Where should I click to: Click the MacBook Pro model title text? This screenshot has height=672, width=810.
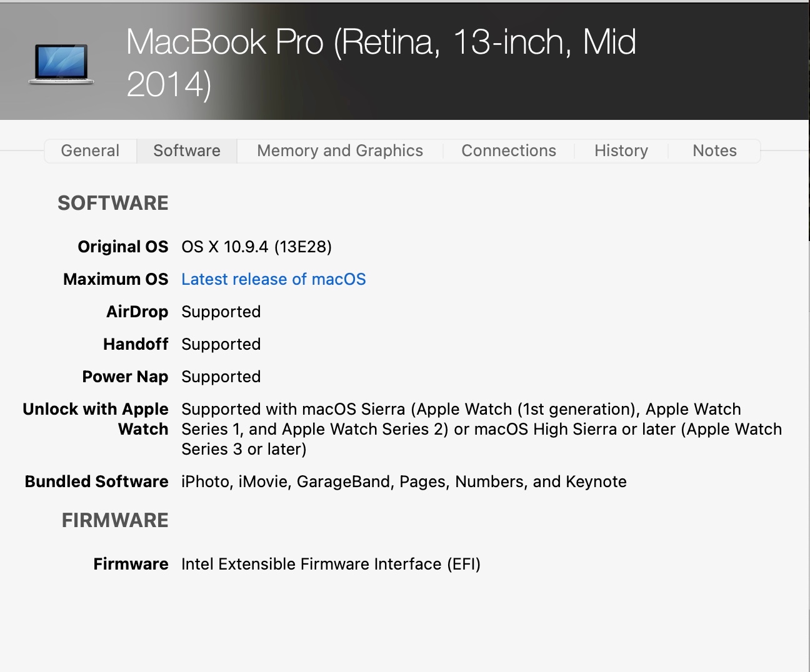coord(381,62)
